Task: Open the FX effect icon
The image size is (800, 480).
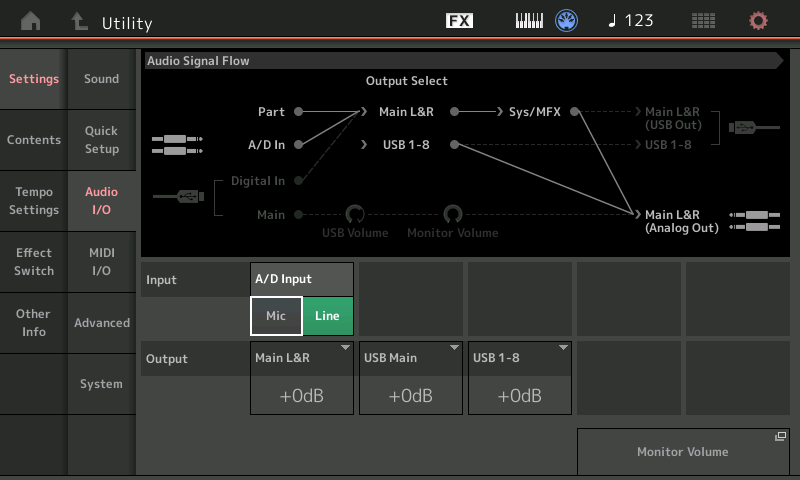Action: [459, 21]
